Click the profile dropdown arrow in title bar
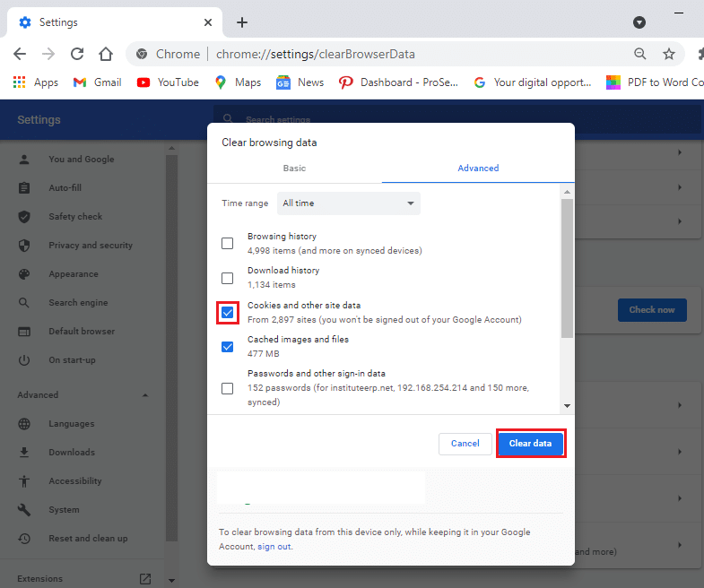This screenshot has width=704, height=588. tap(639, 22)
